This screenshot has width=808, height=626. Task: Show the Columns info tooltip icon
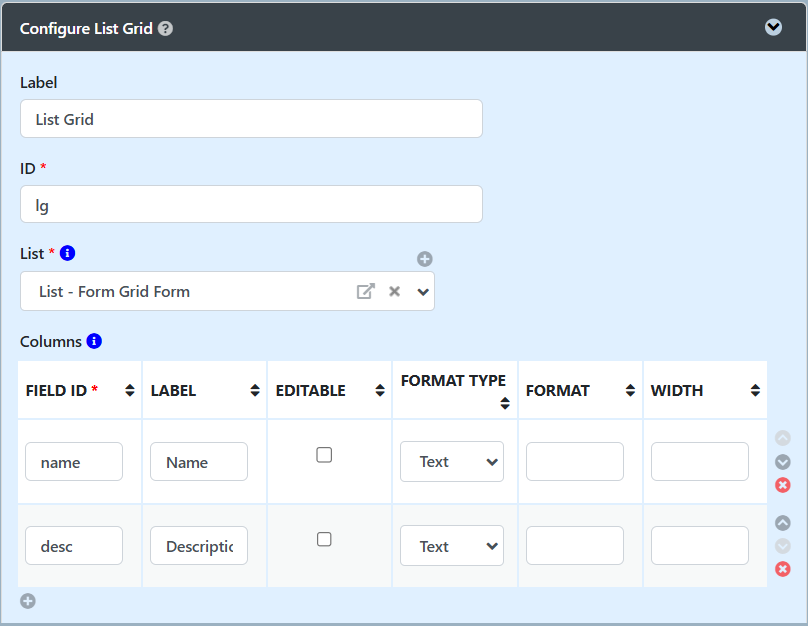(94, 341)
